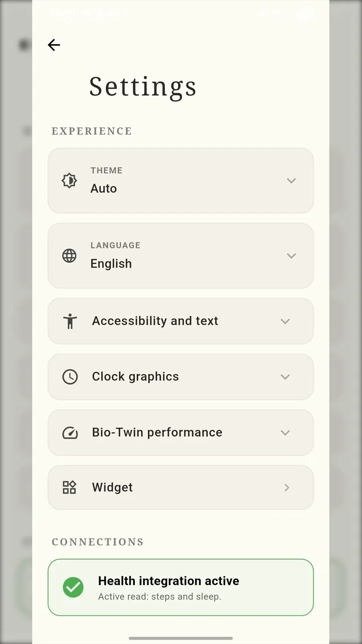
Task: Click the Clock graphics clock icon
Action: (70, 377)
